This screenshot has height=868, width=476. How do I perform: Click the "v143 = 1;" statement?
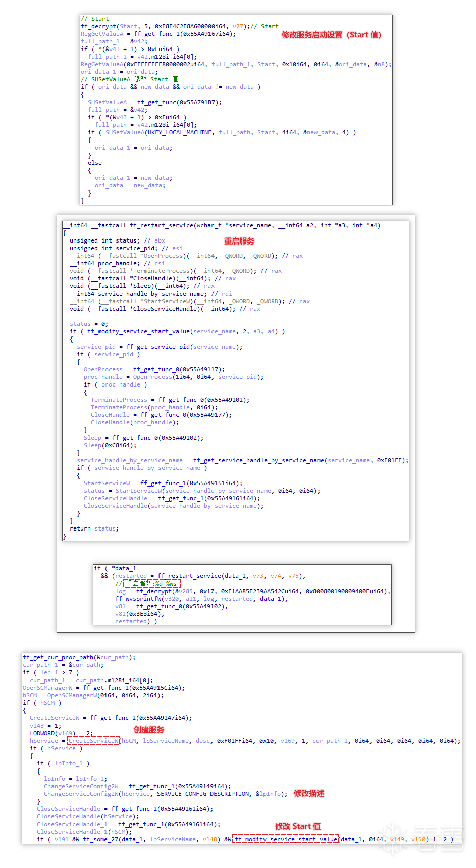click(45, 726)
